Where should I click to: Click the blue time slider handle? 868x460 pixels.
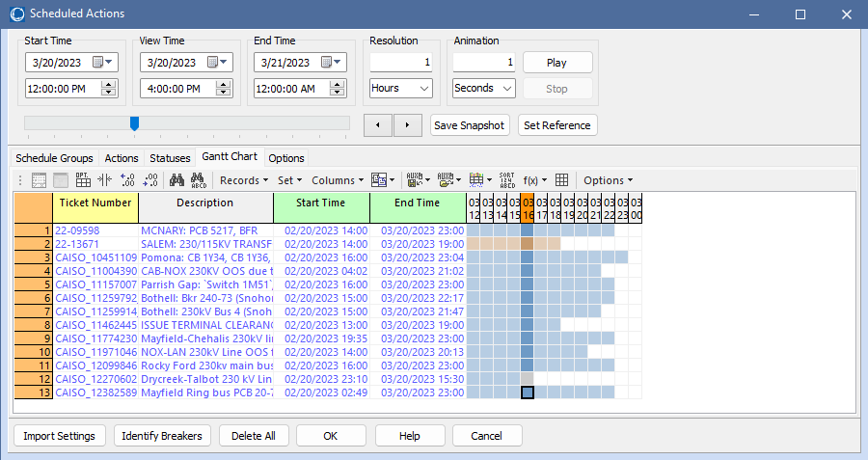click(x=134, y=123)
